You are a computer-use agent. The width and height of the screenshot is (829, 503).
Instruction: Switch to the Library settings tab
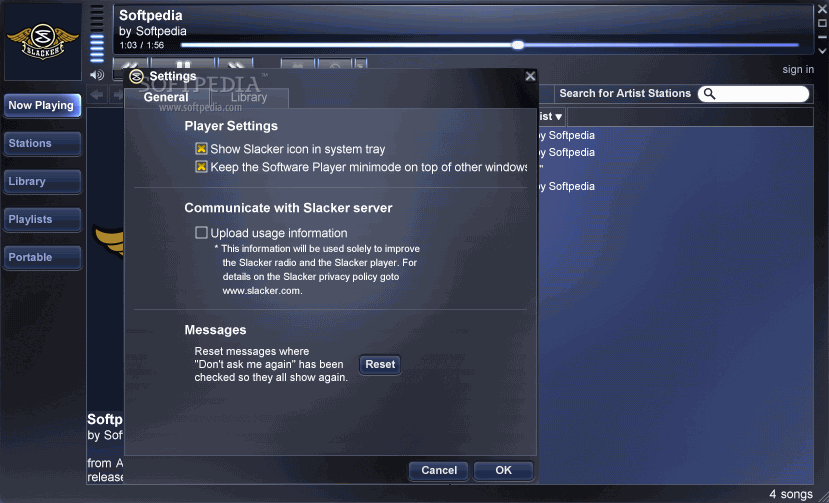(249, 98)
